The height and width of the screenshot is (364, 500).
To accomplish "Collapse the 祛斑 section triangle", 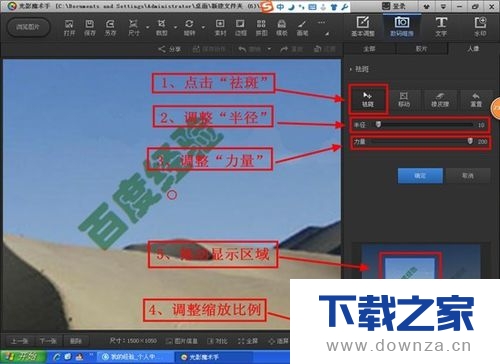I will point(351,69).
